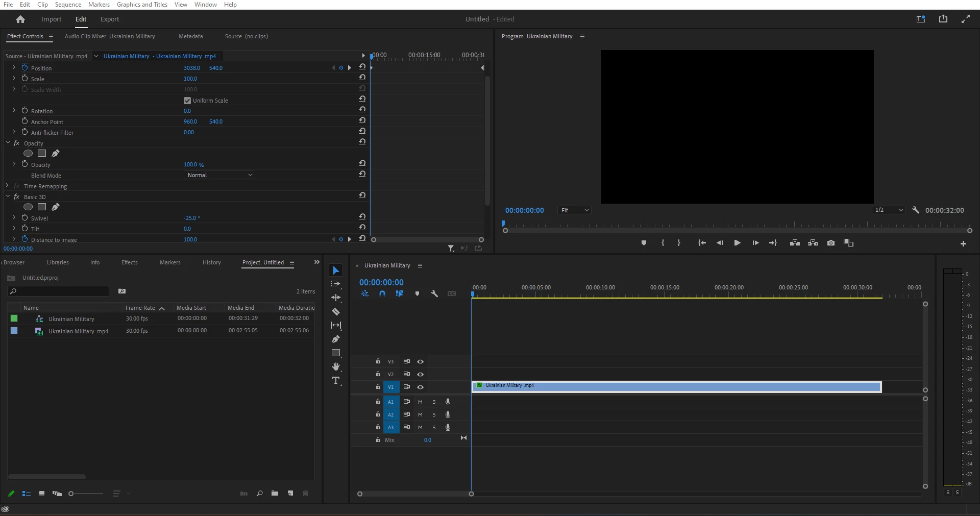This screenshot has height=516, width=980.
Task: Toggle V3 track output eye
Action: [421, 361]
